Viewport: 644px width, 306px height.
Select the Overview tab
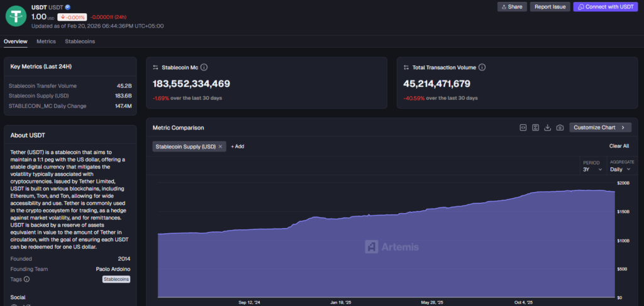click(x=15, y=41)
